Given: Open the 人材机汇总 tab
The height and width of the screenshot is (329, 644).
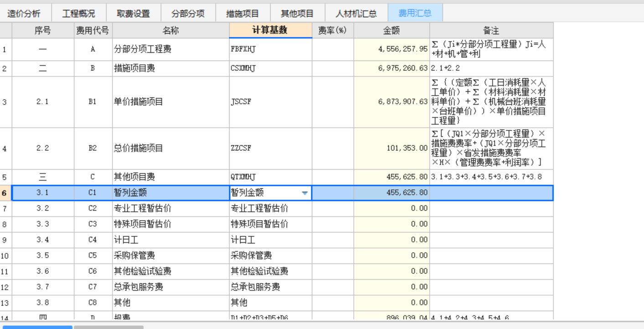Looking at the screenshot, I should click(356, 13).
